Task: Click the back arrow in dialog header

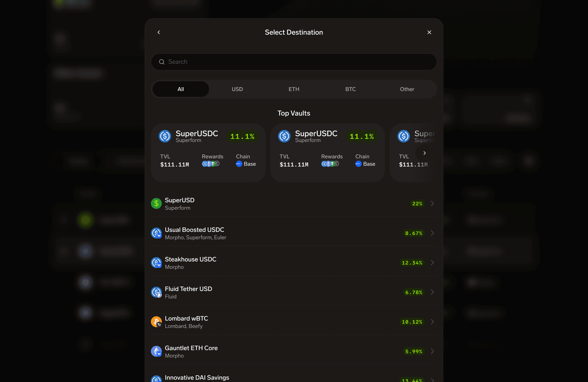Action: click(x=159, y=32)
